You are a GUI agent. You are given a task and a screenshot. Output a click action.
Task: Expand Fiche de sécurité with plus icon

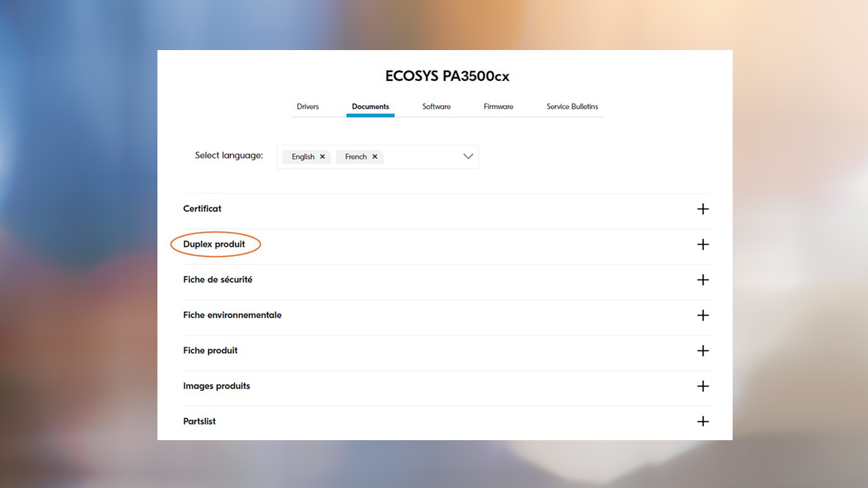pyautogui.click(x=702, y=280)
